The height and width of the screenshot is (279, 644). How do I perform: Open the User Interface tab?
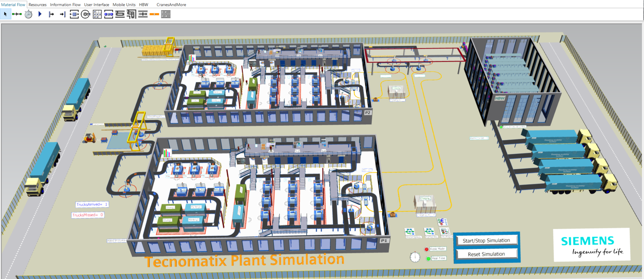[x=97, y=4]
